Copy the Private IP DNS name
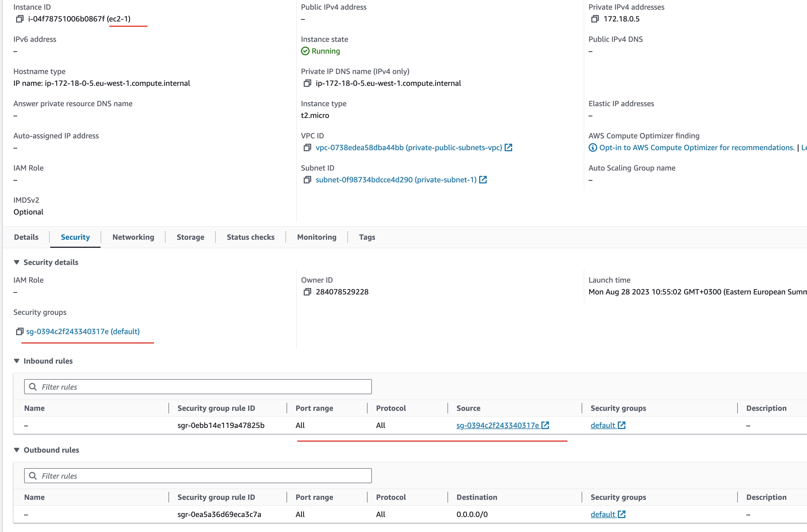 (x=307, y=83)
